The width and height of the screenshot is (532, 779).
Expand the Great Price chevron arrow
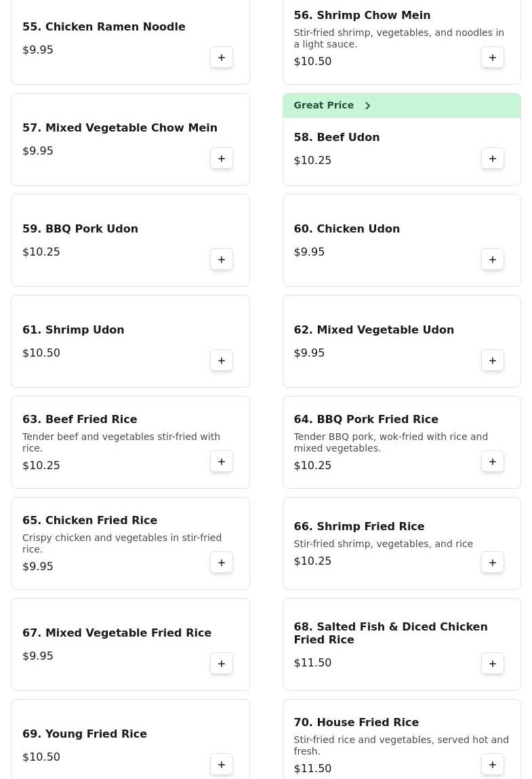(367, 106)
